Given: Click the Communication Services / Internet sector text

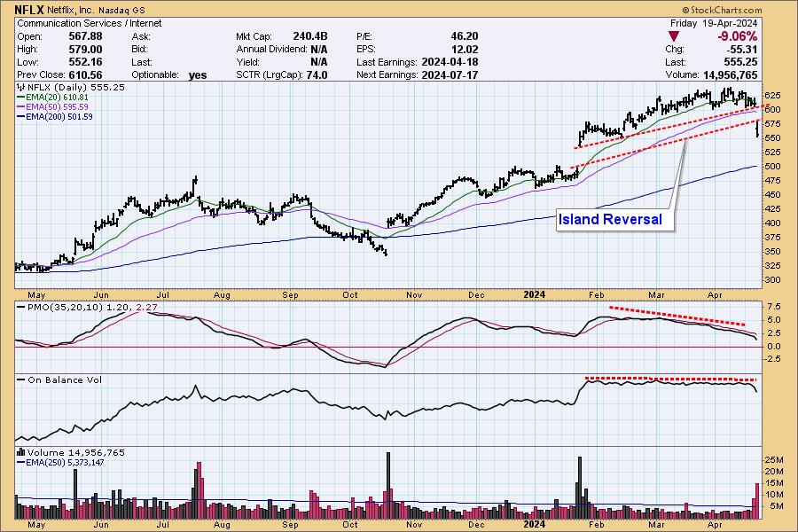Looking at the screenshot, I should [78, 22].
